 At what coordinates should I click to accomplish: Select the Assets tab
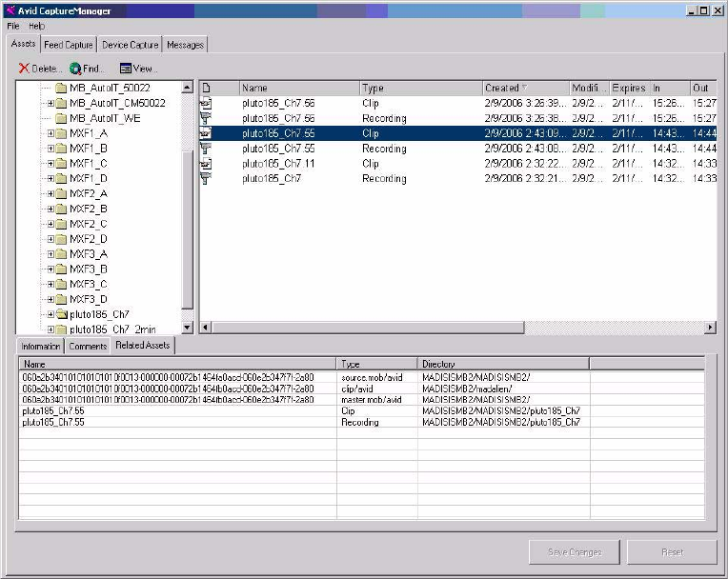23,44
